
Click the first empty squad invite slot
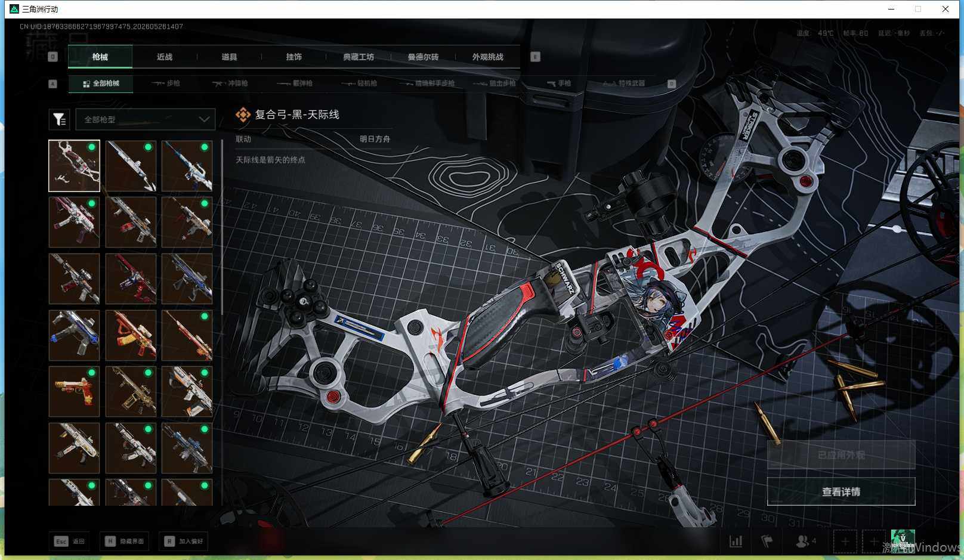coord(845,542)
